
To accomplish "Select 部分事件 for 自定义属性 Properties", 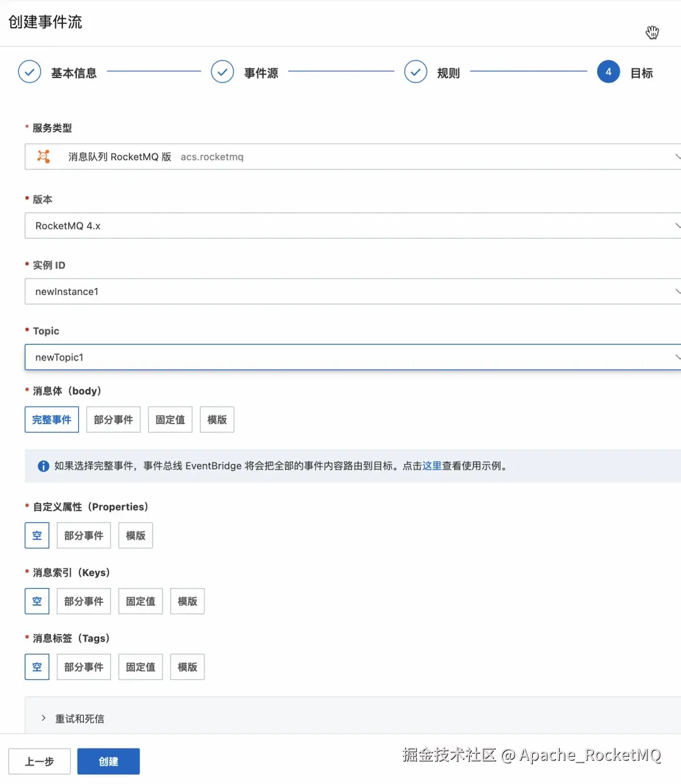I will tap(84, 536).
